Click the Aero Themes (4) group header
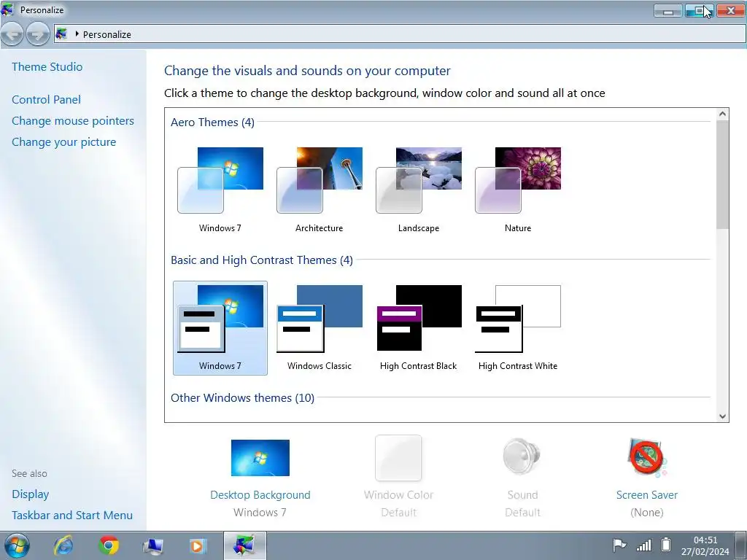The height and width of the screenshot is (560, 747). point(212,122)
